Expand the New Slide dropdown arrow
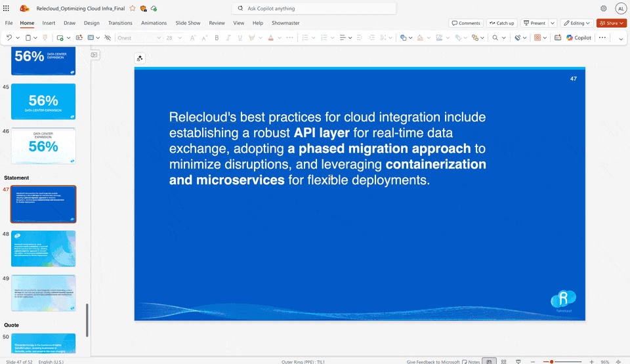 point(69,38)
